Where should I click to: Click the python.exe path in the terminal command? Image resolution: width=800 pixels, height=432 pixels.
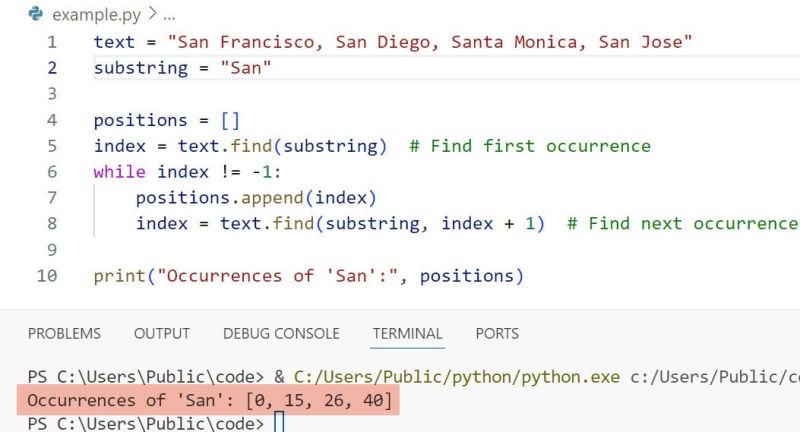(x=457, y=377)
